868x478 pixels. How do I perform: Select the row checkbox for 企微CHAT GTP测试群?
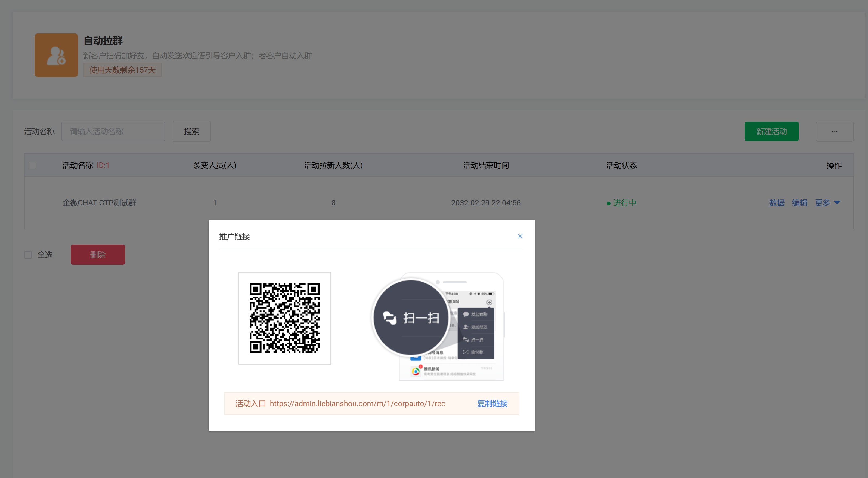point(32,203)
